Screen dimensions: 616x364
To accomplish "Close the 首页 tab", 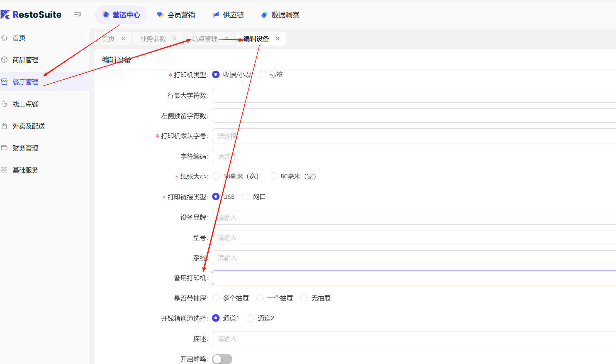I will [x=123, y=39].
